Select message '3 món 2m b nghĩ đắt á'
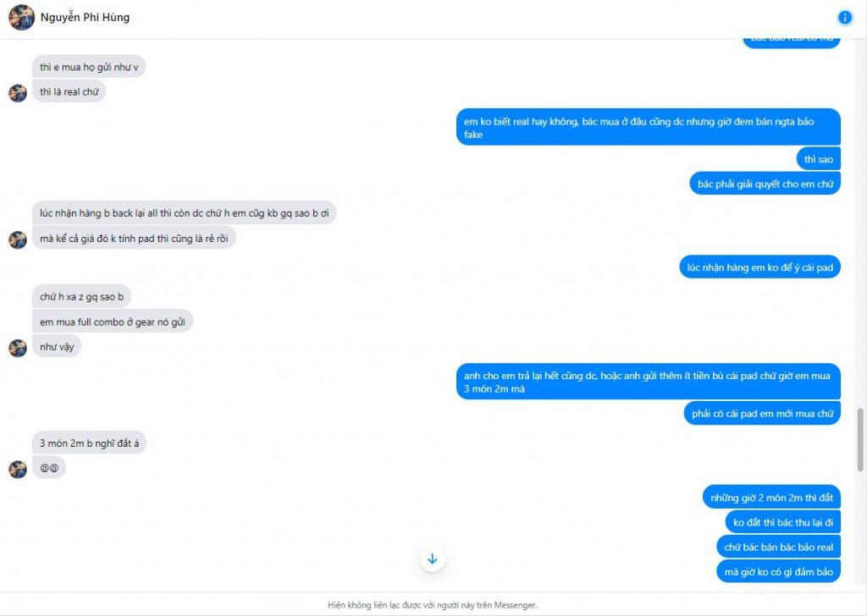Screen dimensions: 867x616 pyautogui.click(x=89, y=443)
